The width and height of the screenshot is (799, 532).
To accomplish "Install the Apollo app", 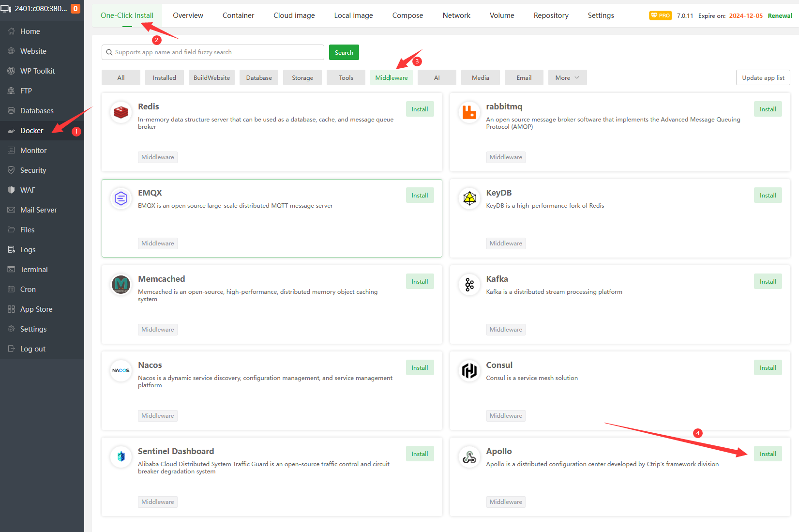I will (x=768, y=454).
